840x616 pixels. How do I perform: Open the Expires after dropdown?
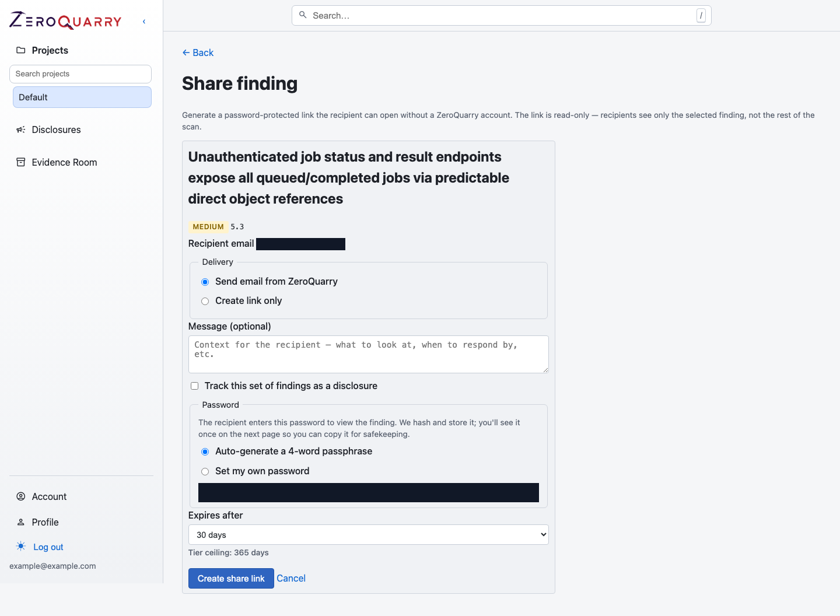(369, 535)
